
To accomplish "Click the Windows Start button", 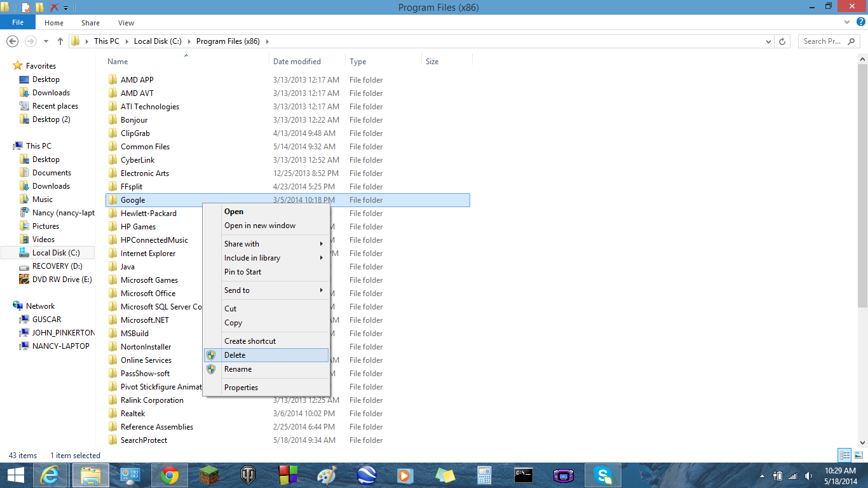I will point(15,475).
